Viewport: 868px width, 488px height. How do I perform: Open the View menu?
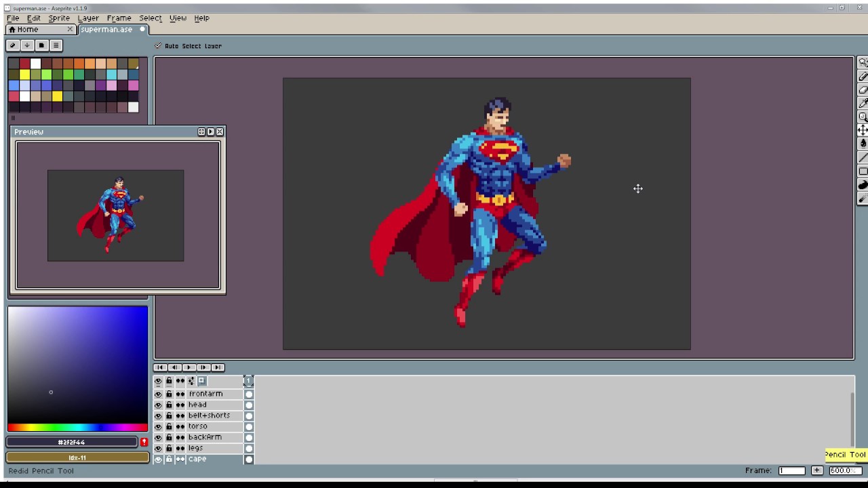click(178, 18)
